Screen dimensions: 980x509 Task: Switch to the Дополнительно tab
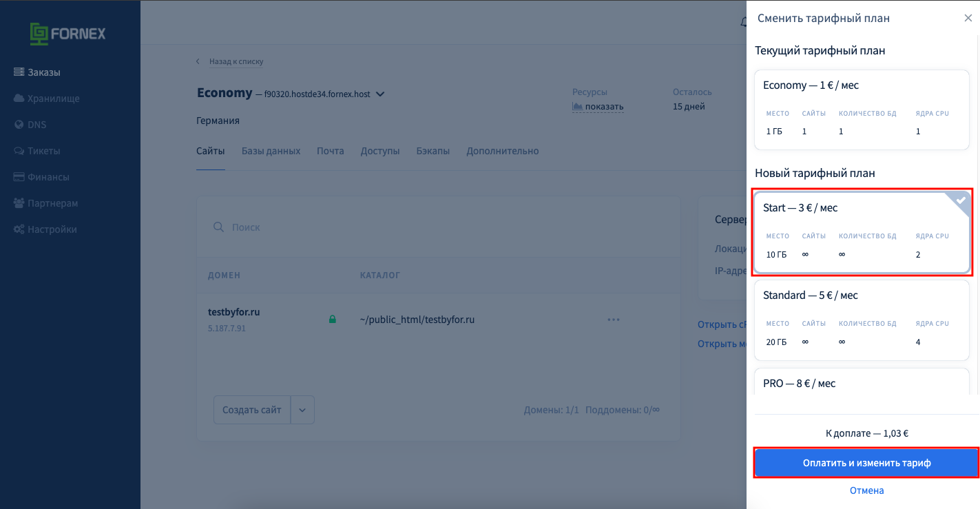click(x=502, y=151)
